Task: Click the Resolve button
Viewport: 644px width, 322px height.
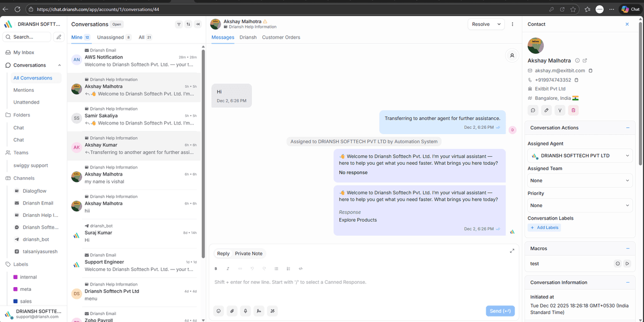Action: pyautogui.click(x=480, y=24)
